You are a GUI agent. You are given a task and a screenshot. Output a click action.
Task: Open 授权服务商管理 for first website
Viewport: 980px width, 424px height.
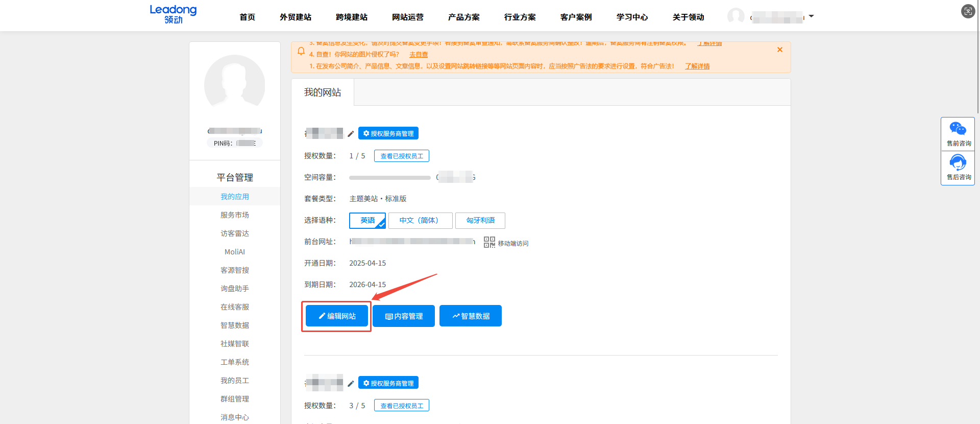pyautogui.click(x=388, y=133)
